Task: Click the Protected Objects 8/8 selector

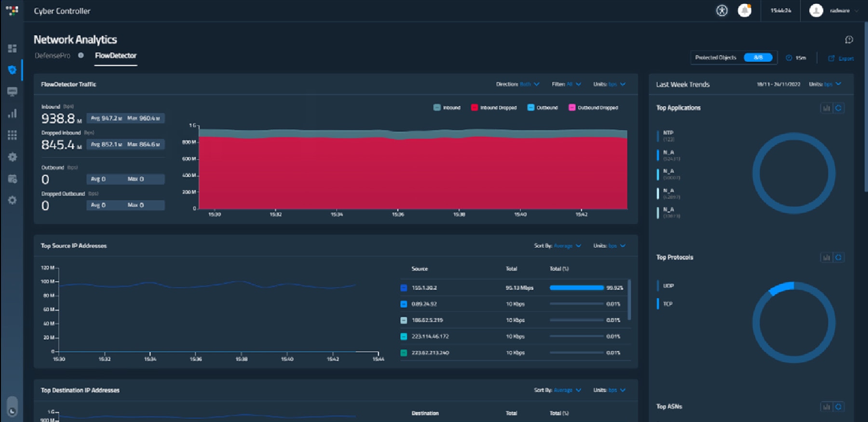Action: 734,57
